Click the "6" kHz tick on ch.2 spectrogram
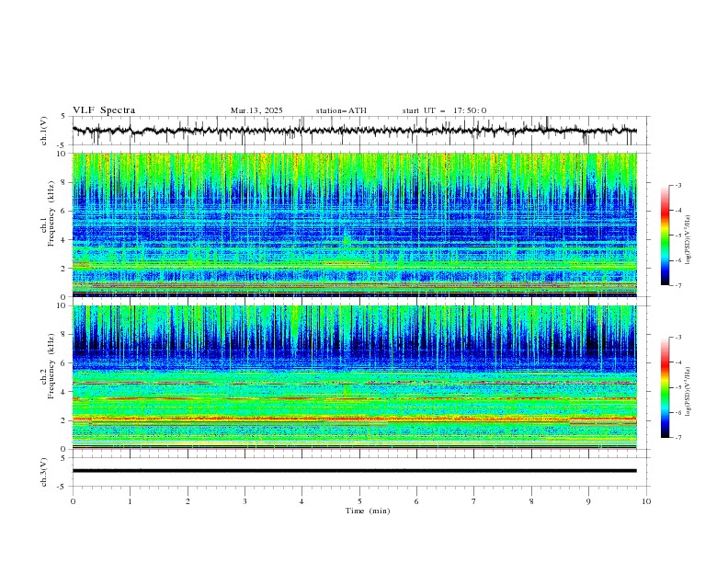Viewport: 728px width, 563px height. pyautogui.click(x=64, y=363)
